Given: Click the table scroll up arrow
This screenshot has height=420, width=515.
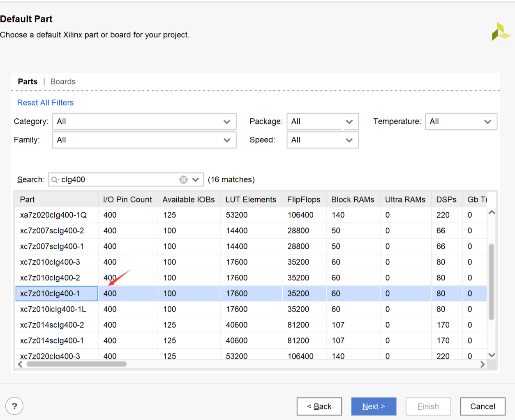Looking at the screenshot, I should click(491, 212).
